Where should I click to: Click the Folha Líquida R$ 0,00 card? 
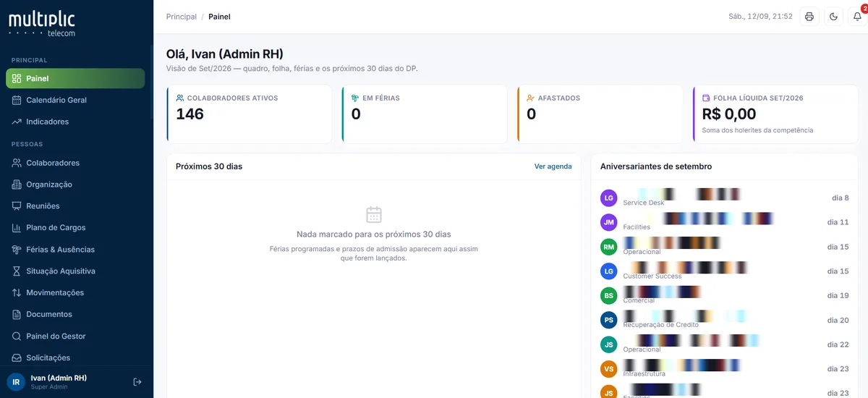coord(775,114)
